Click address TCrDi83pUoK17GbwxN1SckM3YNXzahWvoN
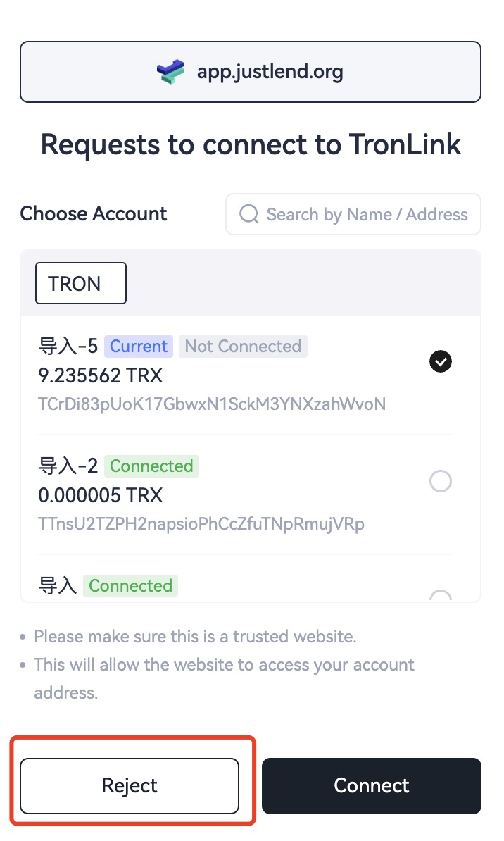504x841 pixels. coord(212,404)
